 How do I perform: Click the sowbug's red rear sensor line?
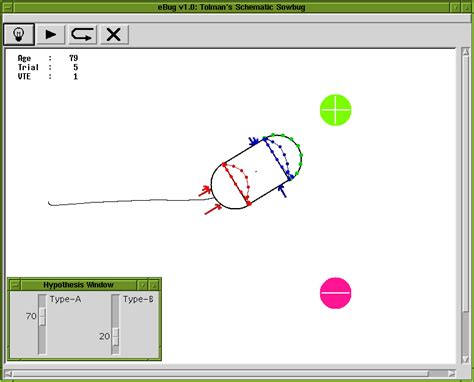pyautogui.click(x=236, y=184)
